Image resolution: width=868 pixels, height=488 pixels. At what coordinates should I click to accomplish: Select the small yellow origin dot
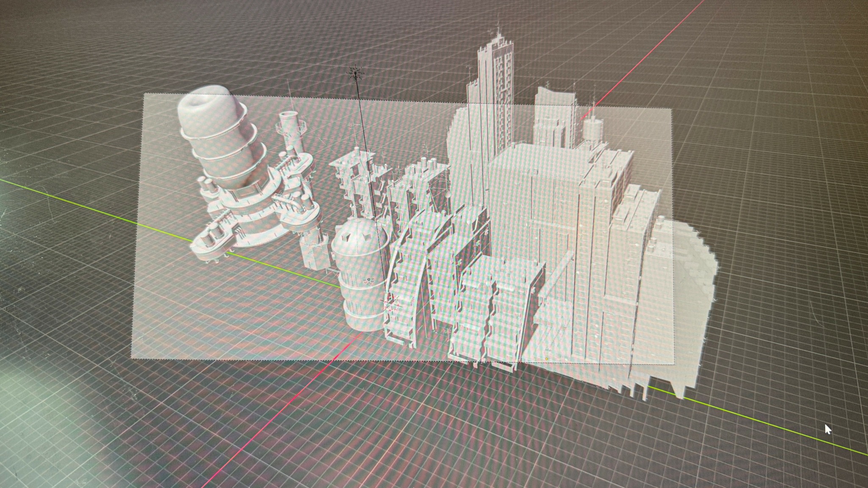point(547,359)
